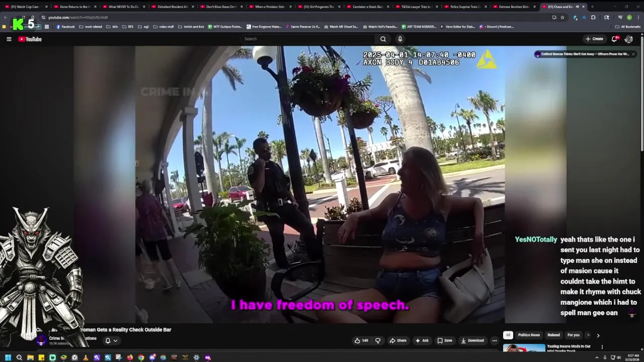The width and height of the screenshot is (644, 362).
Task: Open Chrome three-dot menu
Action: pyautogui.click(x=638, y=17)
